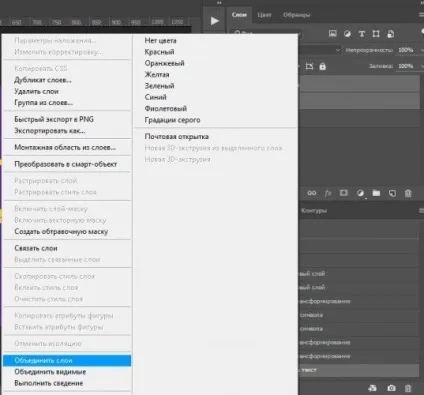Choose Монтажная область из слоев...
This screenshot has width=424, height=395.
point(65,147)
